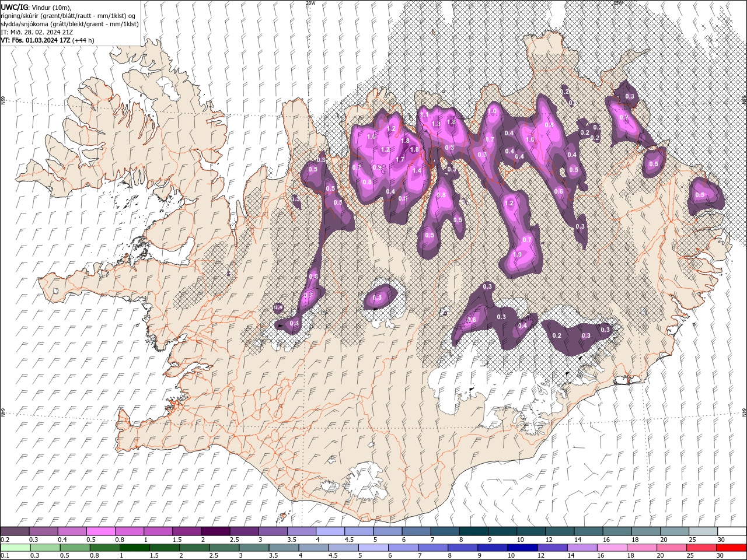Pick bright pink upper swatch between 0.5 and 0.8
This screenshot has height=560, width=747.
100,531
